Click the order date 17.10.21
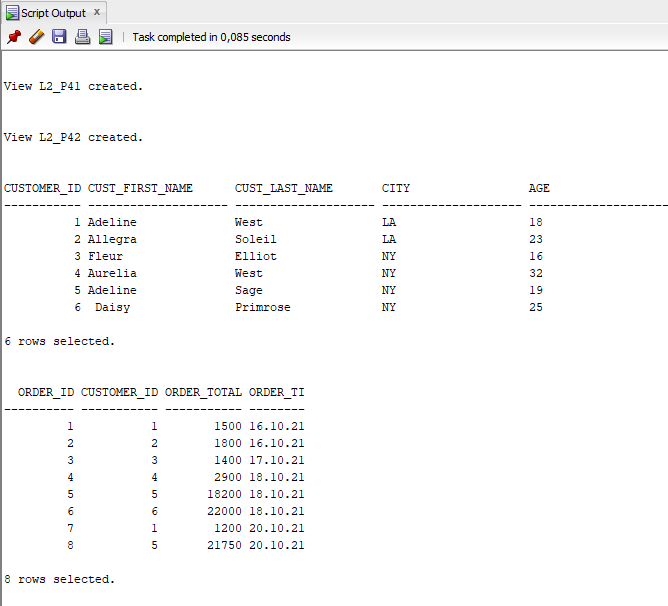This screenshot has width=668, height=606. click(276, 461)
